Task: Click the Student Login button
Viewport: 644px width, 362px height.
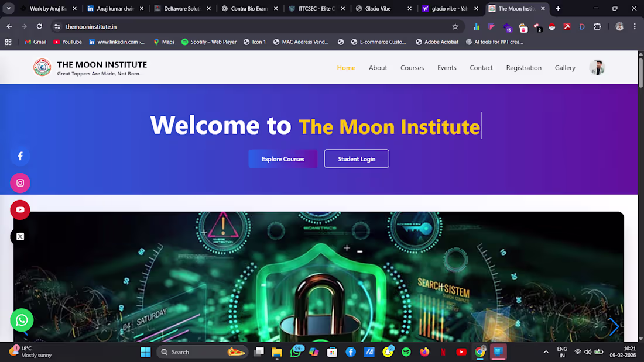Action: 357,159
